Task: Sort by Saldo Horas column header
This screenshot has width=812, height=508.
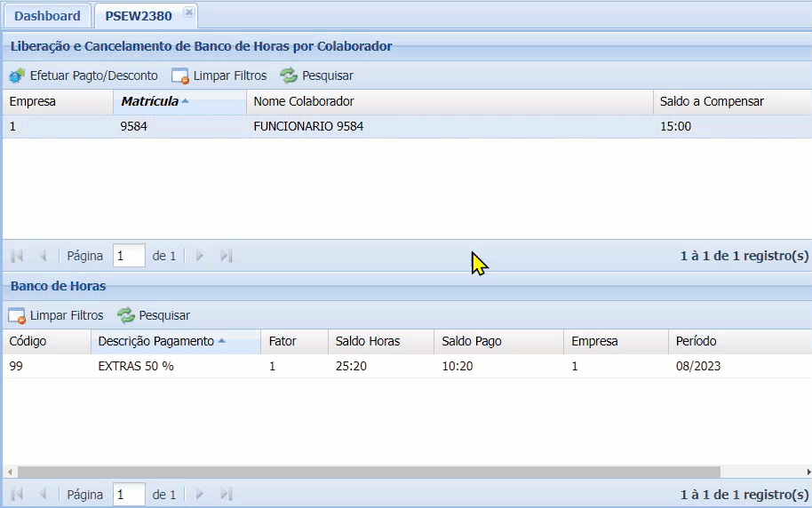Action: (x=380, y=341)
